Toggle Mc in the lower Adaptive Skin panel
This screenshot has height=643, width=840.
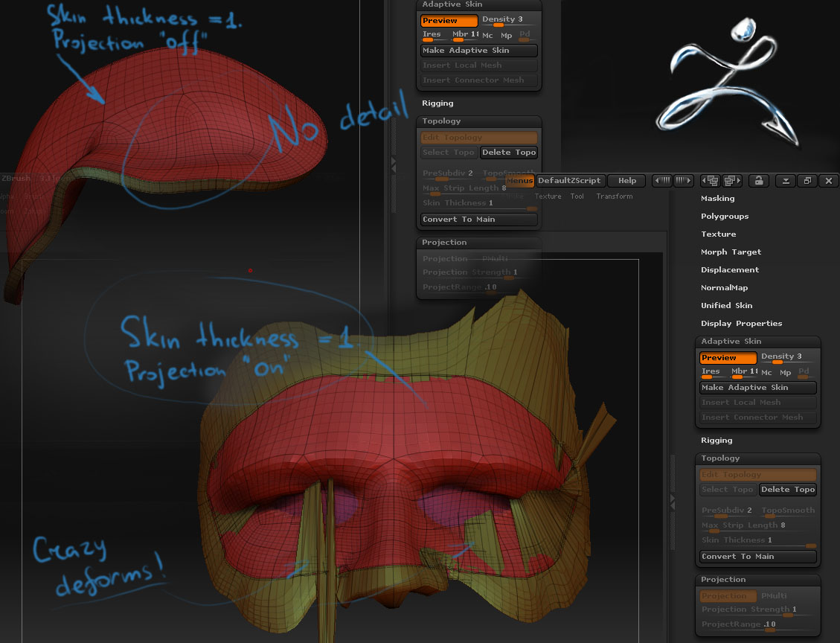766,372
